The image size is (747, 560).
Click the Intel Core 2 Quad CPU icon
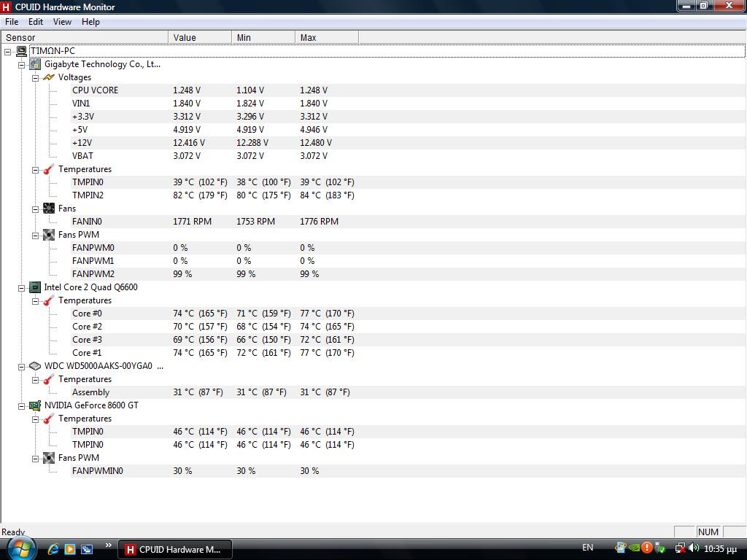click(35, 287)
